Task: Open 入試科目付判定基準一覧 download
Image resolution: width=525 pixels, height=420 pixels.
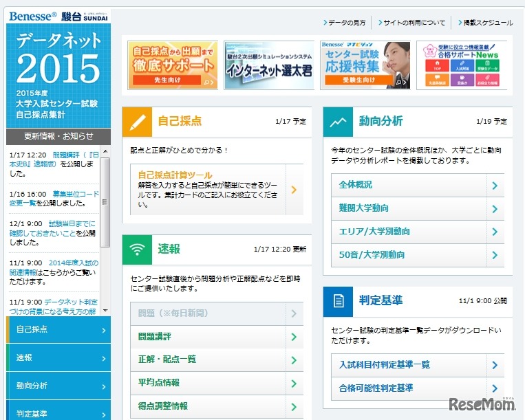Action: point(418,365)
